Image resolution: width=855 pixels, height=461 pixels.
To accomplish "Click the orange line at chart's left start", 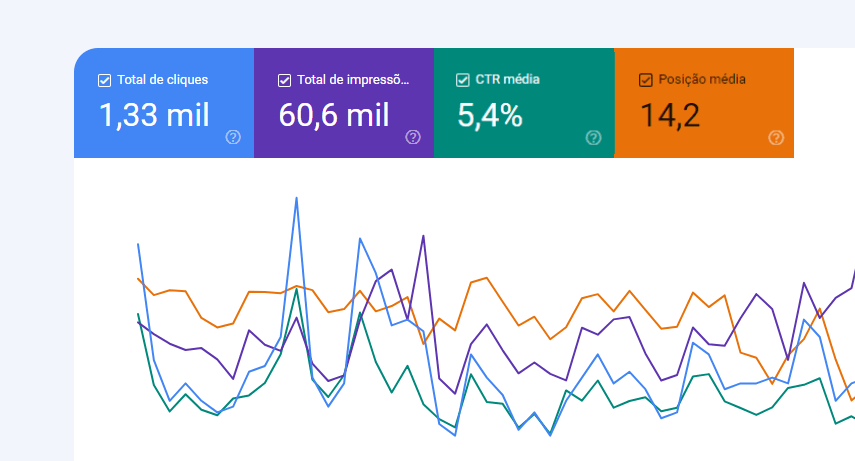I will [138, 279].
